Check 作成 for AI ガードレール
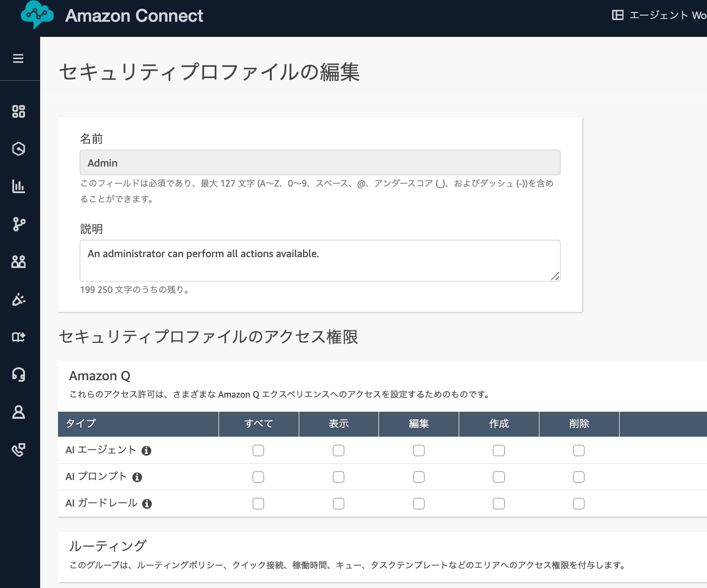 click(499, 503)
